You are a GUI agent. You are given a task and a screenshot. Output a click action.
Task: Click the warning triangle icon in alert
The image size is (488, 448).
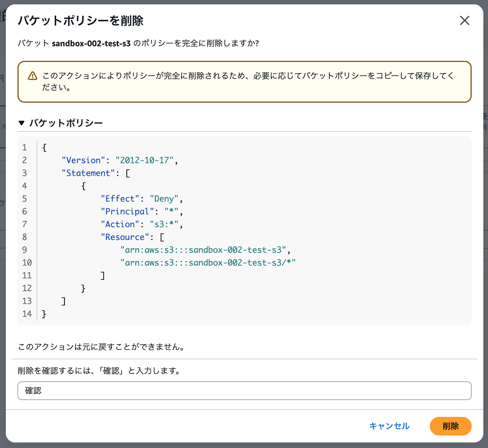33,76
